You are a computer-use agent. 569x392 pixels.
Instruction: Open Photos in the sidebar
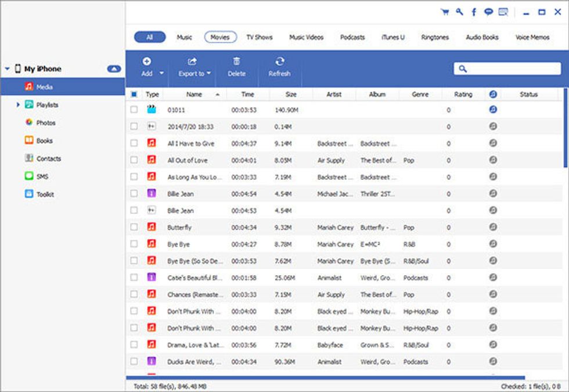29,123
